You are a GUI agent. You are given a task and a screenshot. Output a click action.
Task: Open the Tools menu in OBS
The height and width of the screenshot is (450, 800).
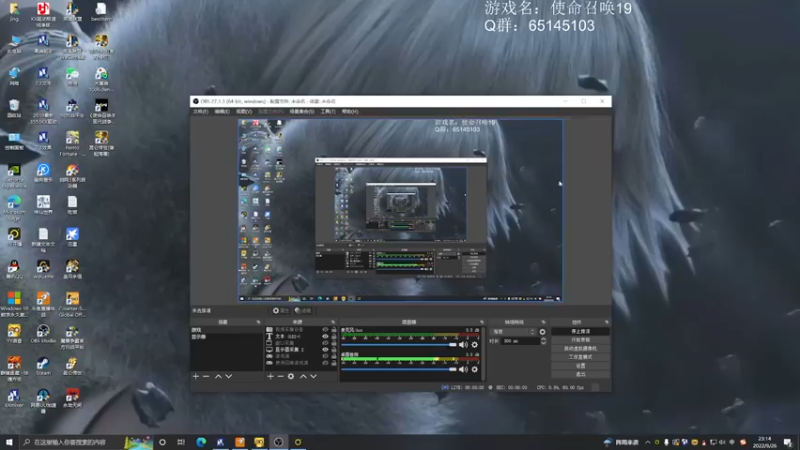(328, 111)
